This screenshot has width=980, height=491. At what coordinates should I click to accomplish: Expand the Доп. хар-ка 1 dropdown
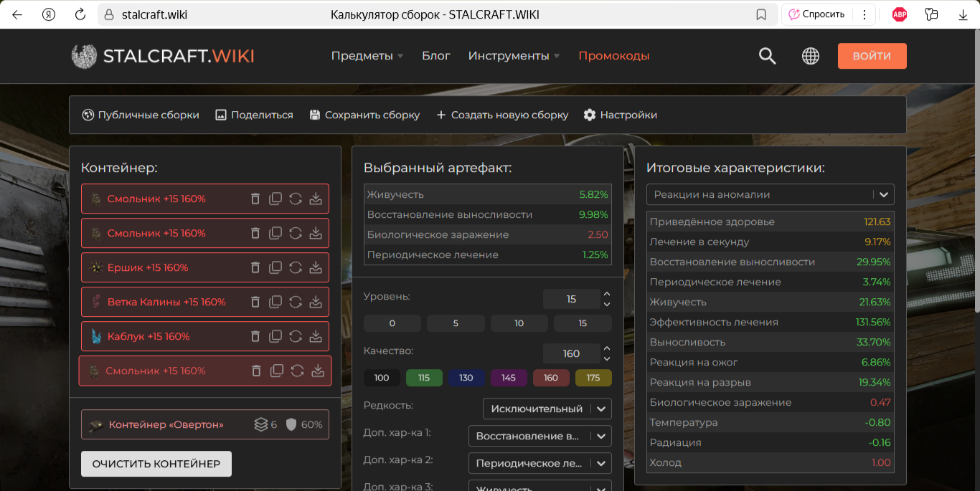point(540,436)
